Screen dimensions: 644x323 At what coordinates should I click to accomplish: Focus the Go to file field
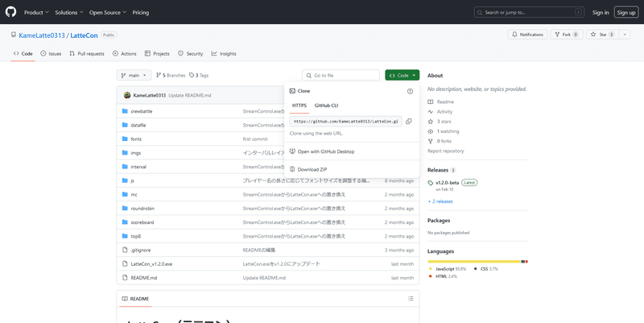tap(341, 75)
